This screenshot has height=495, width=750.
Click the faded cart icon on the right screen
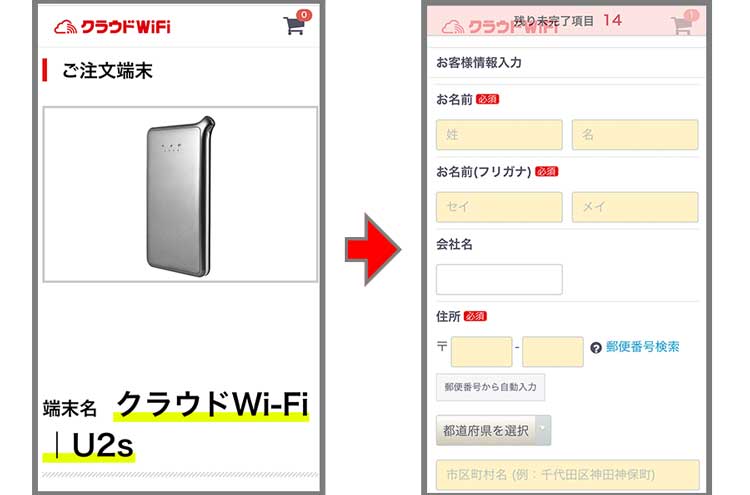point(682,25)
